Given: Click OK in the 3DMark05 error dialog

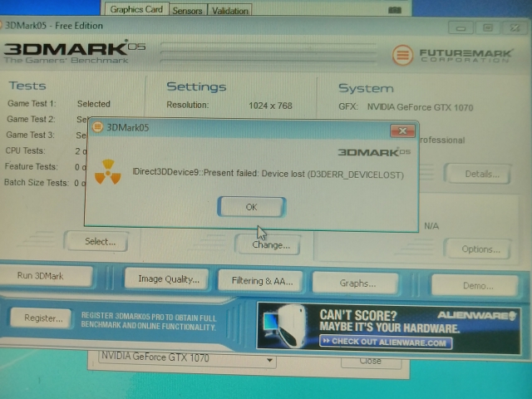Looking at the screenshot, I should 251,207.
